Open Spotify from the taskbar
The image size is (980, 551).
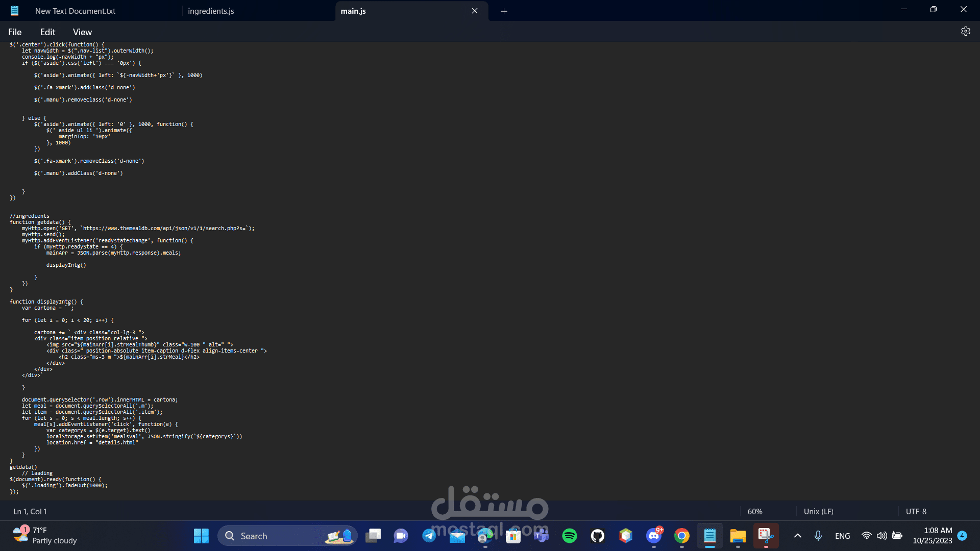569,536
